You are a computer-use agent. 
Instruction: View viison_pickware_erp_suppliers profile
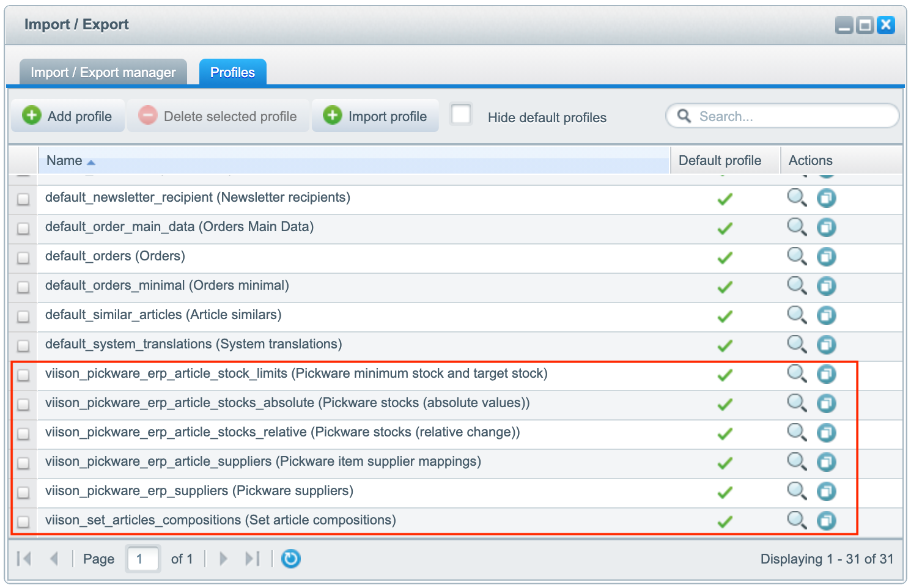(x=797, y=491)
